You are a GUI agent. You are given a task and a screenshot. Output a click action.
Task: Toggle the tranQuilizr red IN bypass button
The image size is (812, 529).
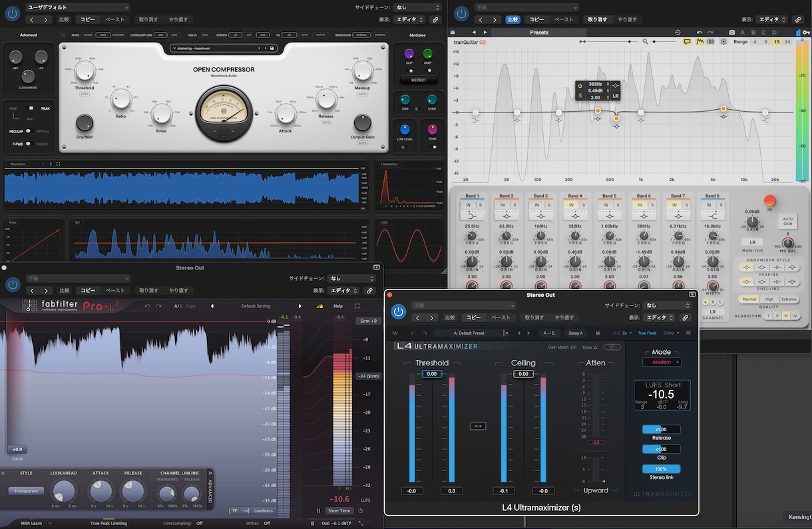[x=770, y=201]
